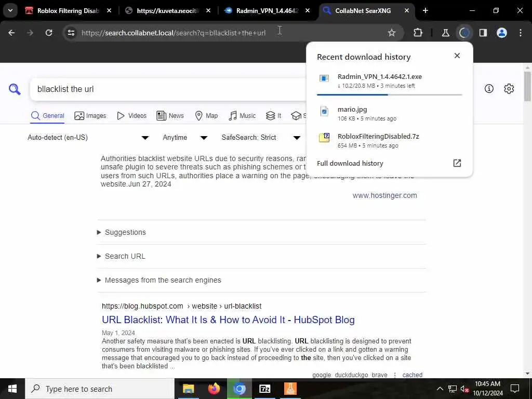Click the RobloxFilteringDisabled.7z archive icon

[x=324, y=137]
